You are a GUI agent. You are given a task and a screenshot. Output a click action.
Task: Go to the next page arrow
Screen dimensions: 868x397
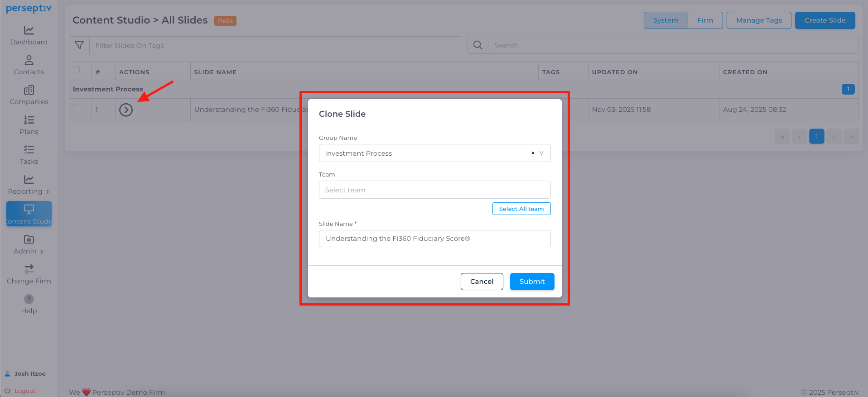click(834, 136)
